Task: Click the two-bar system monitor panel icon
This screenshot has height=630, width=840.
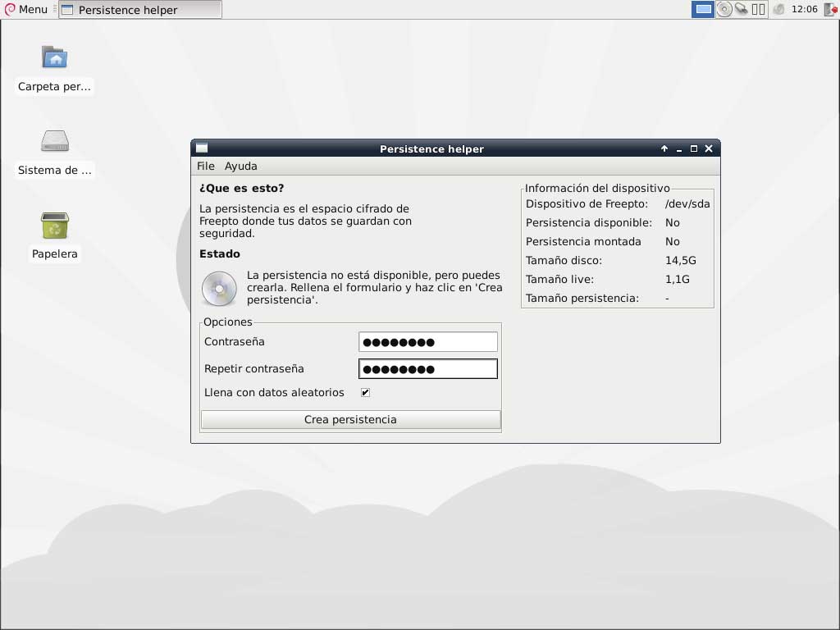Action: pyautogui.click(x=759, y=9)
